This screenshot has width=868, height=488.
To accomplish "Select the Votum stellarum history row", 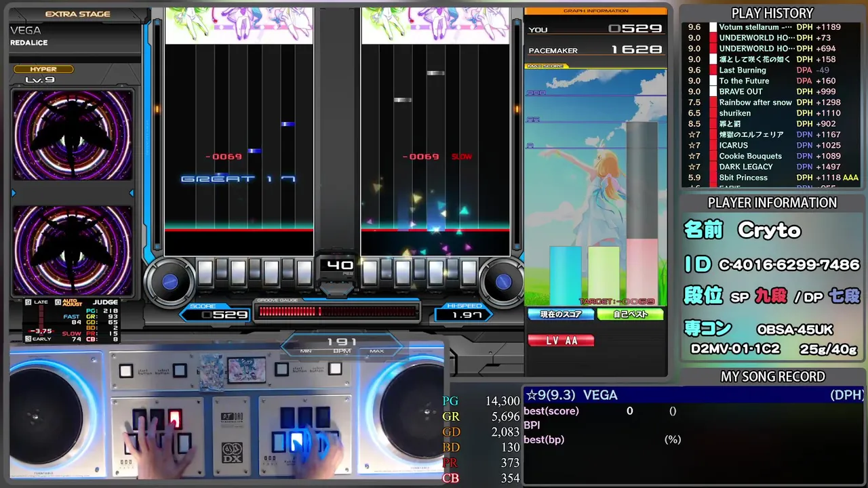I will (772, 27).
